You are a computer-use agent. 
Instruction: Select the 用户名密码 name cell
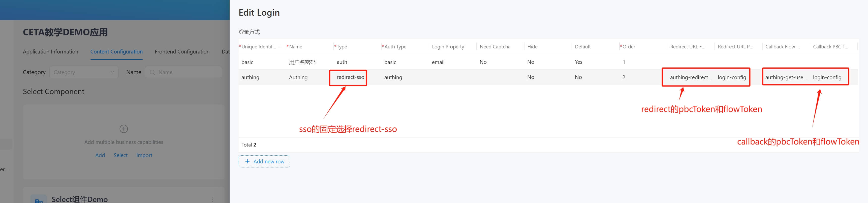pos(302,62)
